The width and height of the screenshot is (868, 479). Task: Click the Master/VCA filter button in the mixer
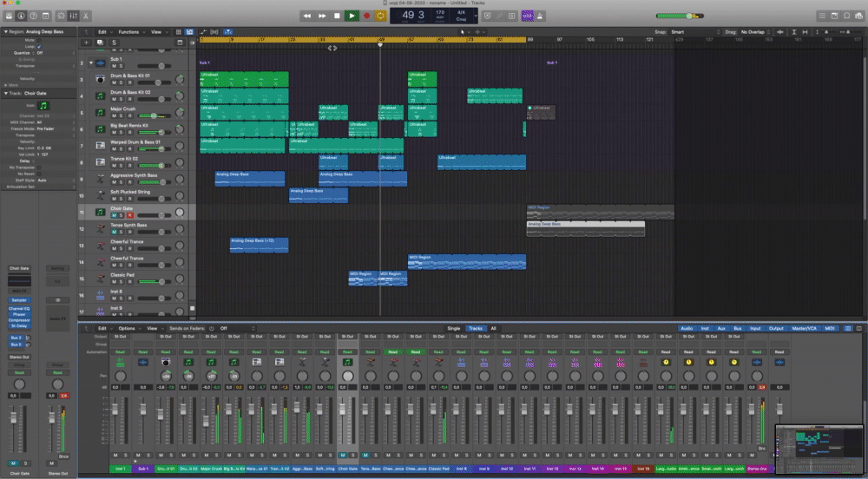(803, 328)
